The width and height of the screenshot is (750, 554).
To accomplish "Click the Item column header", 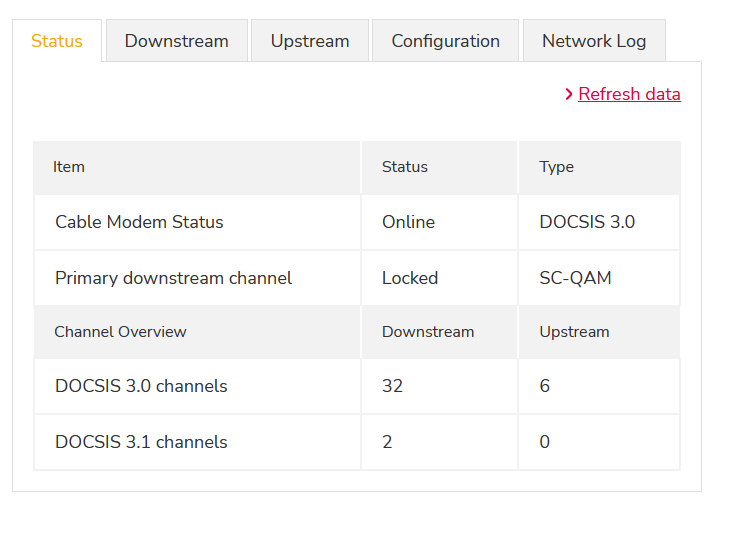I will 69,167.
